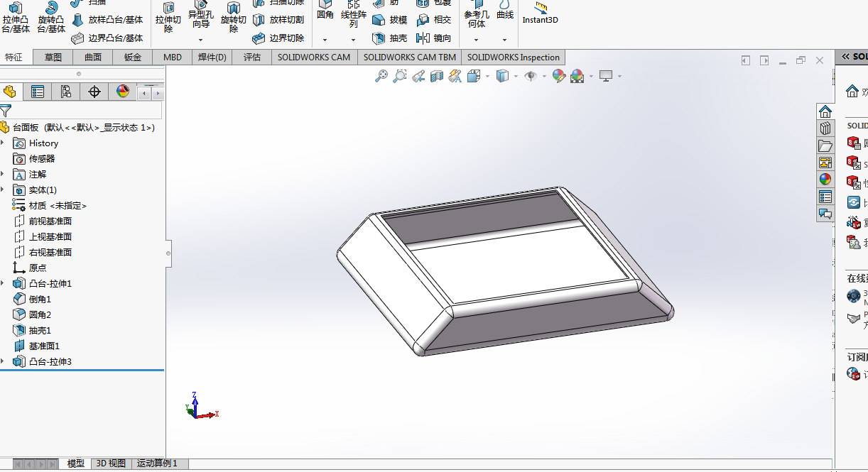
Task: Switch to the 钣金 (Sheet Metal) tab
Action: click(133, 57)
